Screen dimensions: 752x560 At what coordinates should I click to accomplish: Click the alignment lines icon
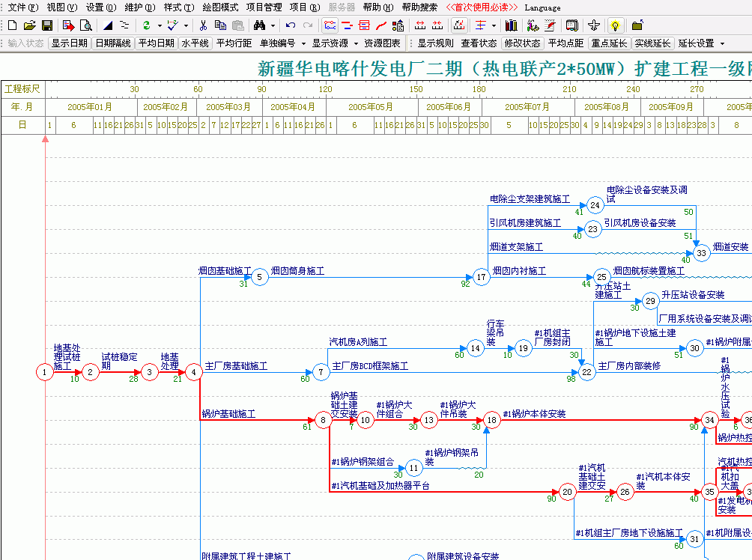point(481,25)
